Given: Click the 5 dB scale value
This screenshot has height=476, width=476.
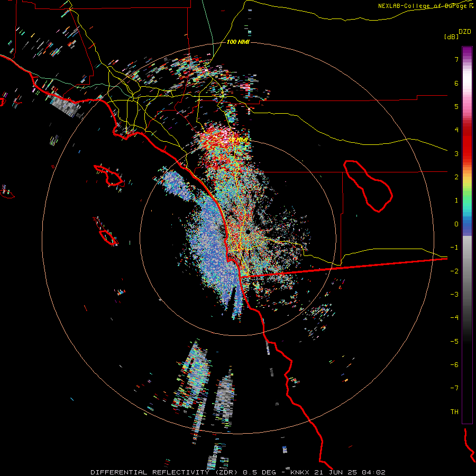Looking at the screenshot, I should [456, 106].
